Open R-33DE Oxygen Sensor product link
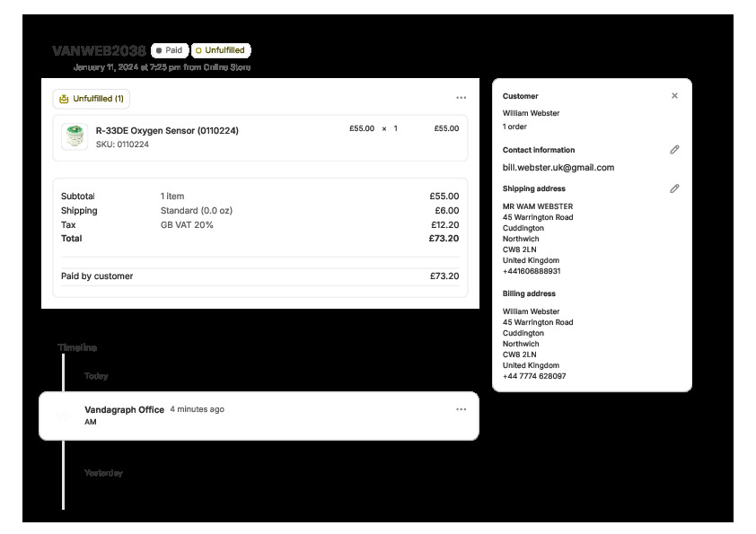Screen dimensions: 756x534 pyautogui.click(x=167, y=130)
